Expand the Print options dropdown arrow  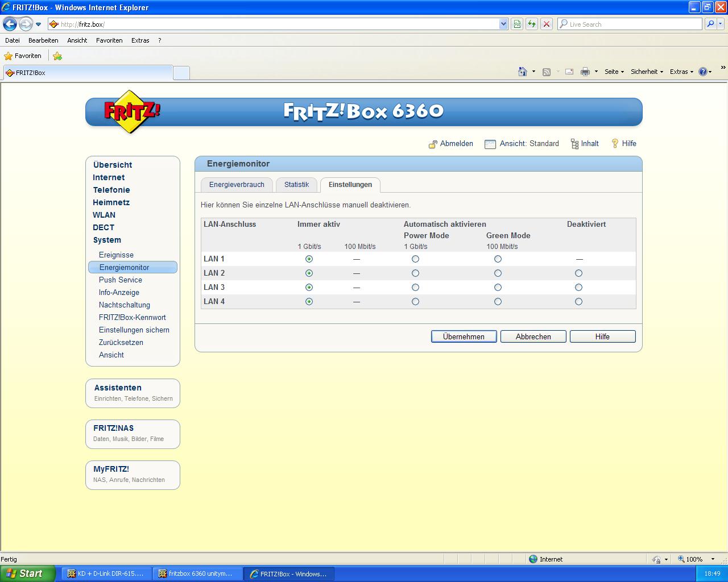(x=596, y=72)
